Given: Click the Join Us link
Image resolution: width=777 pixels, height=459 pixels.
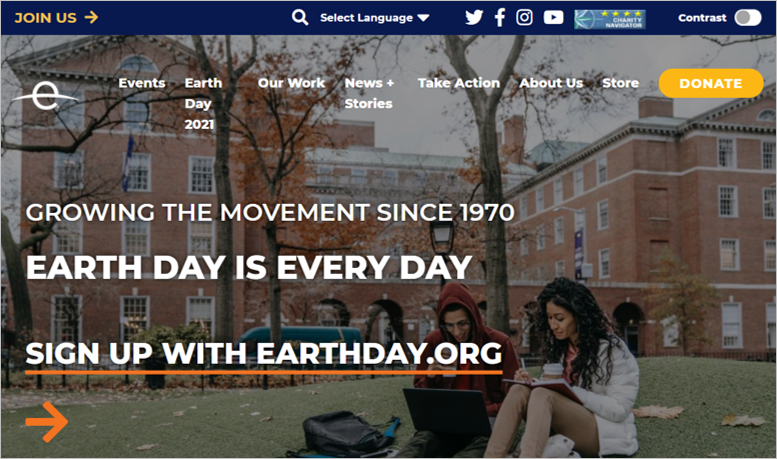Looking at the screenshot, I should click(56, 18).
